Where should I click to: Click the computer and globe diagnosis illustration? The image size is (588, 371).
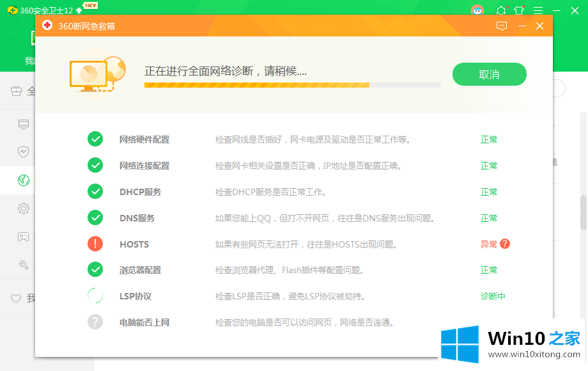(98, 74)
